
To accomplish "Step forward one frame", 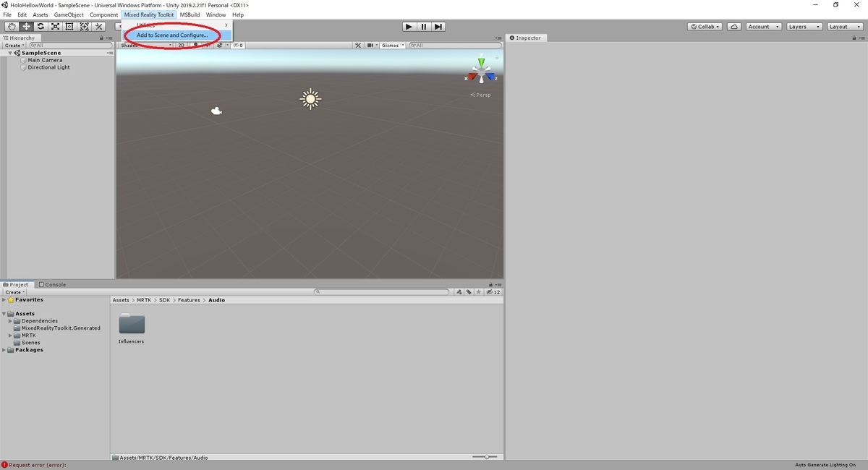I will [x=438, y=27].
